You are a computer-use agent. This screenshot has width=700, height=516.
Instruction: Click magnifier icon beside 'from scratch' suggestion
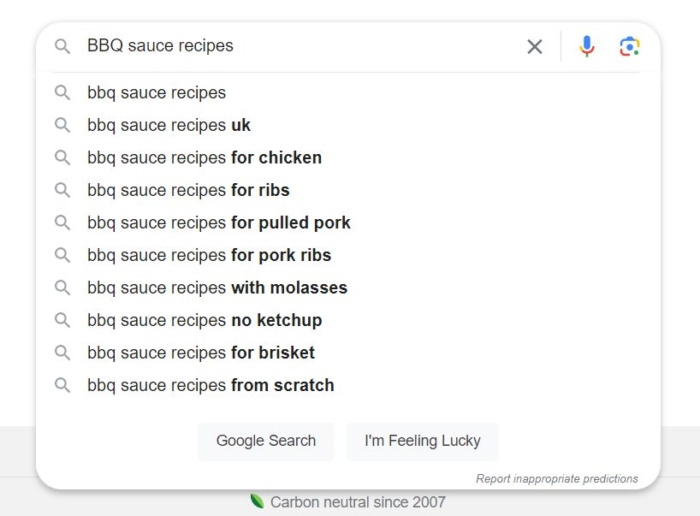pos(62,385)
